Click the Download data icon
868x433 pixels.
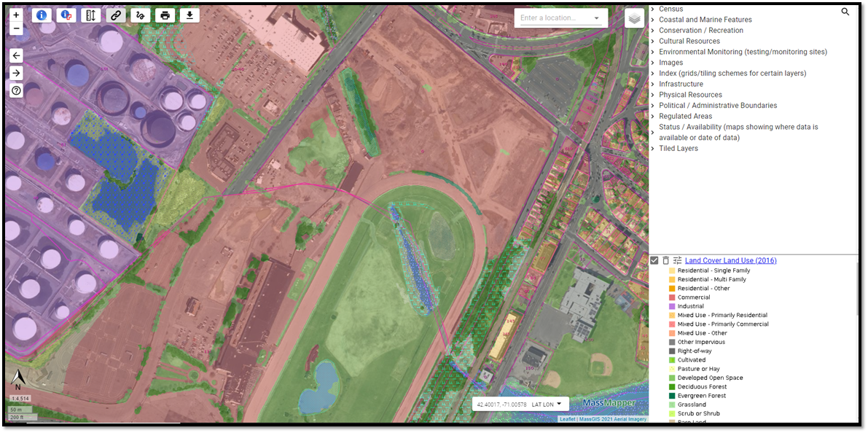click(189, 15)
